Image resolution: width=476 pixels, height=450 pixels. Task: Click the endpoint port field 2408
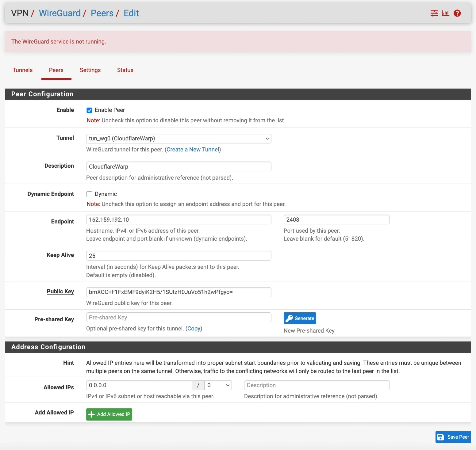click(x=336, y=219)
